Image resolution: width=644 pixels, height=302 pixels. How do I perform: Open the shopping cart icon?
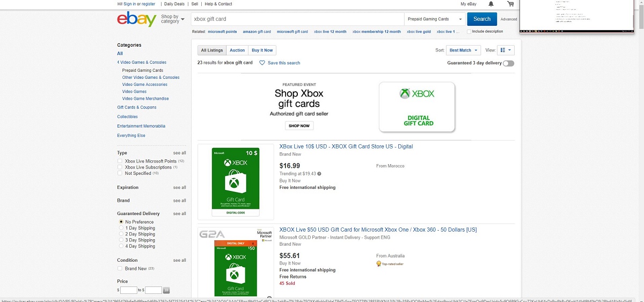pyautogui.click(x=510, y=4)
